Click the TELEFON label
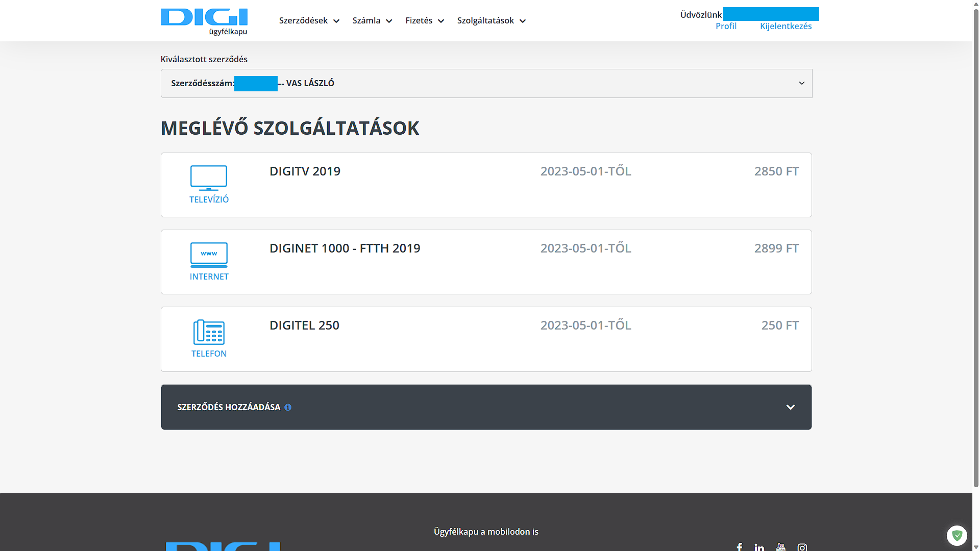980x551 pixels. pyautogui.click(x=209, y=354)
